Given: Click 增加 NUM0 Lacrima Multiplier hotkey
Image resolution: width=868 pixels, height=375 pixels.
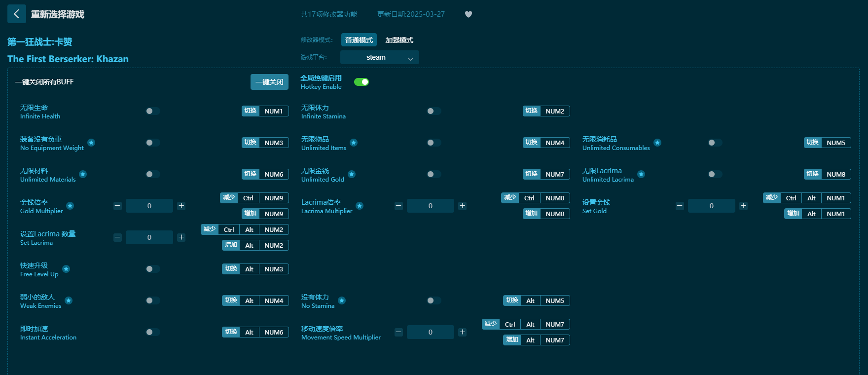Looking at the screenshot, I should 546,214.
